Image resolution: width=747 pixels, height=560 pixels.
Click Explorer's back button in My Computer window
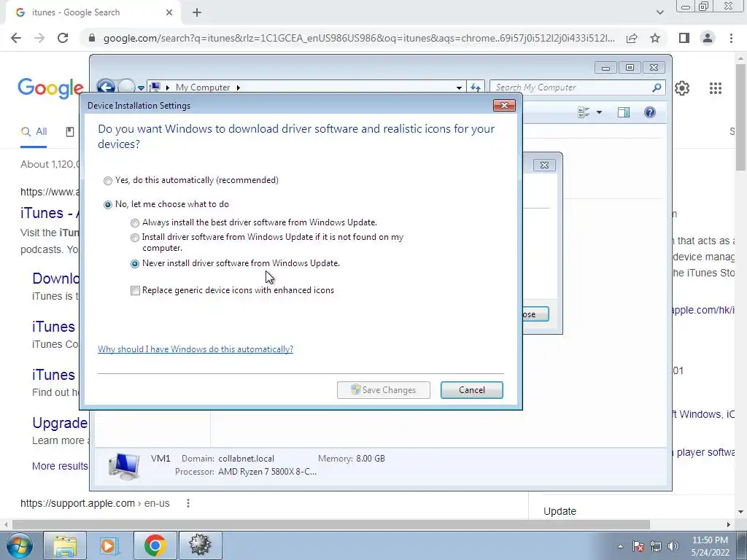[106, 87]
